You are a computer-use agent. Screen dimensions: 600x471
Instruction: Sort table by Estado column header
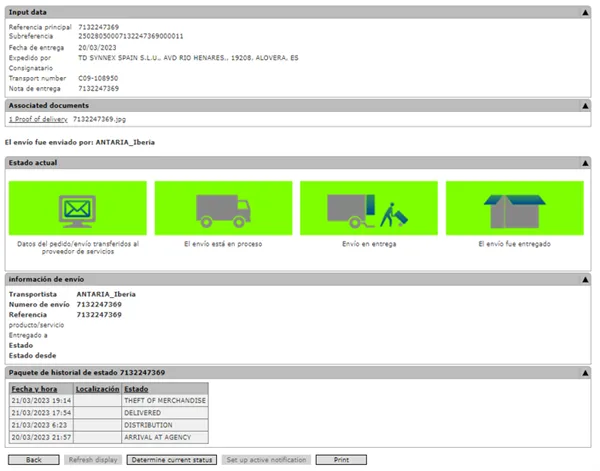[136, 388]
